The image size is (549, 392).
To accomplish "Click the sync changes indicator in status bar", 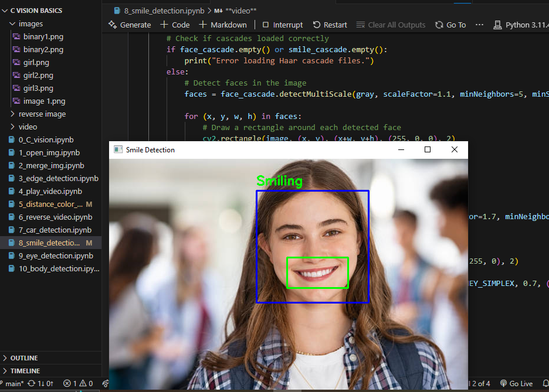I will 40,384.
